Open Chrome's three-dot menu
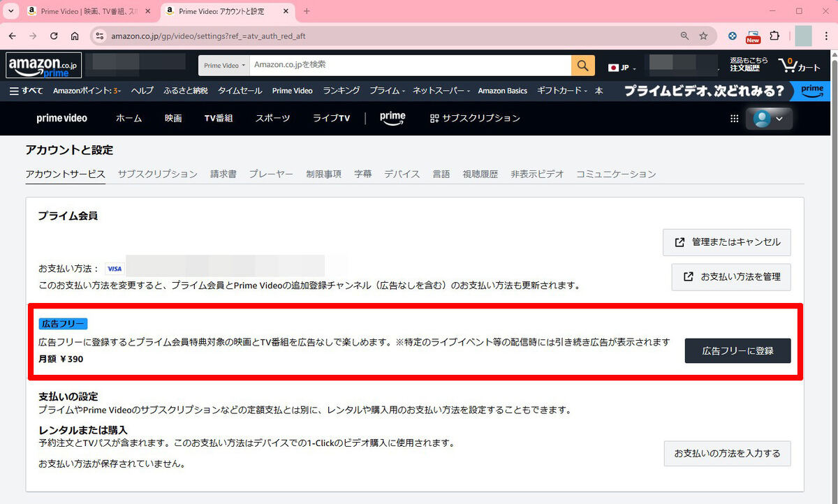 pyautogui.click(x=825, y=36)
